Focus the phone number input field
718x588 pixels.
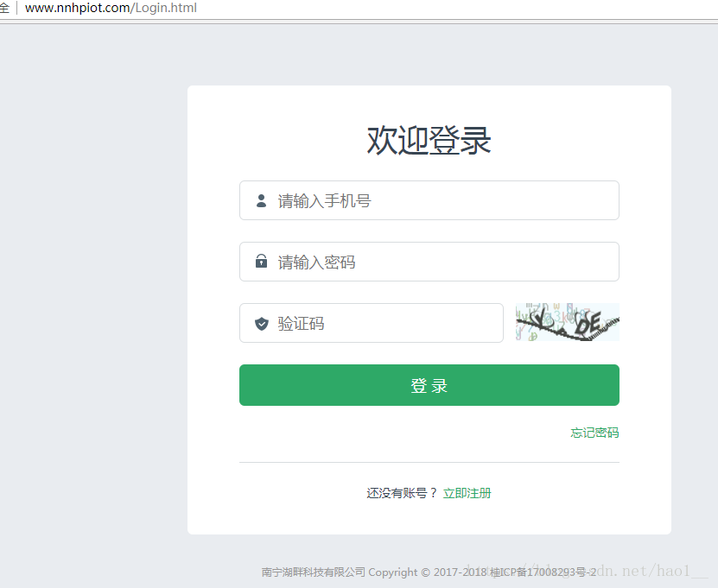tap(429, 200)
